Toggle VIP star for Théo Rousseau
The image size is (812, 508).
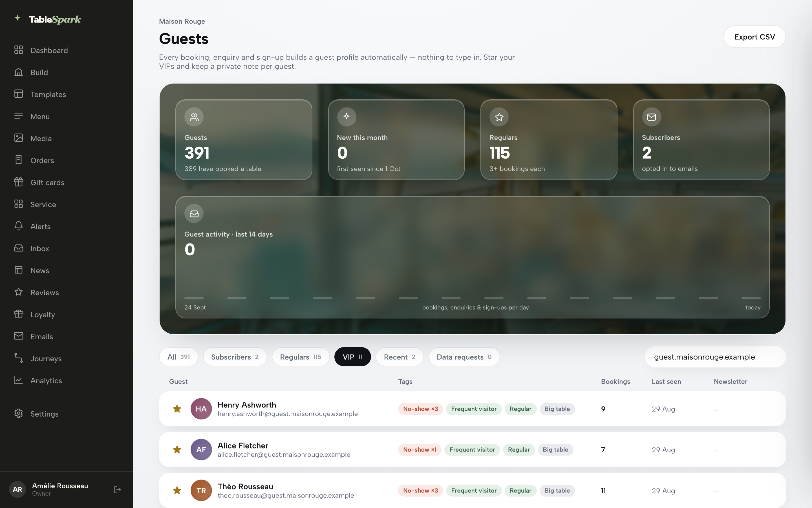[x=177, y=491]
